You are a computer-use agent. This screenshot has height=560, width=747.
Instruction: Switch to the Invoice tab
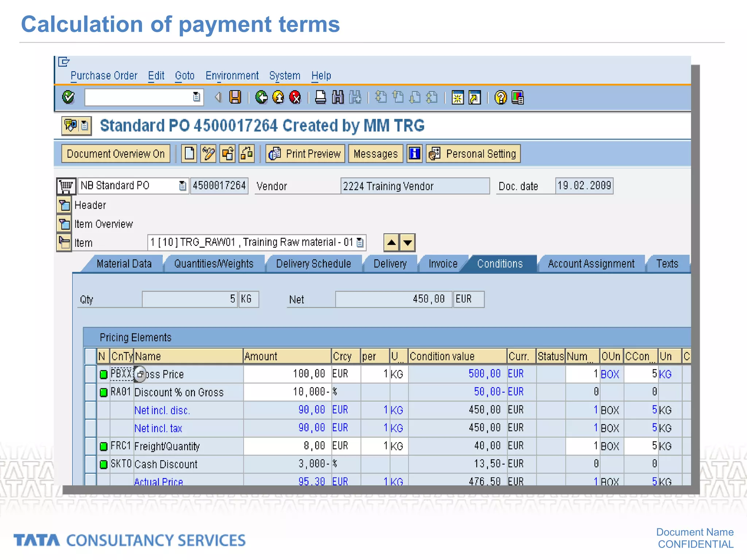[443, 264]
